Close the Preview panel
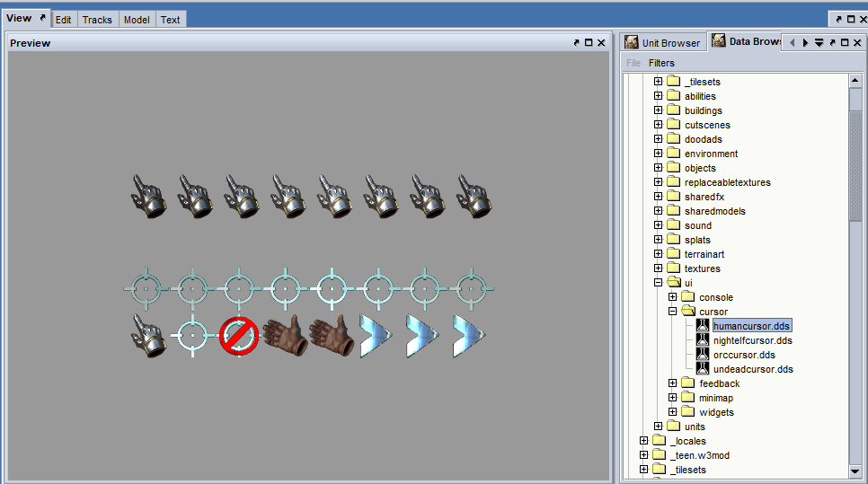The width and height of the screenshot is (868, 484). [601, 42]
